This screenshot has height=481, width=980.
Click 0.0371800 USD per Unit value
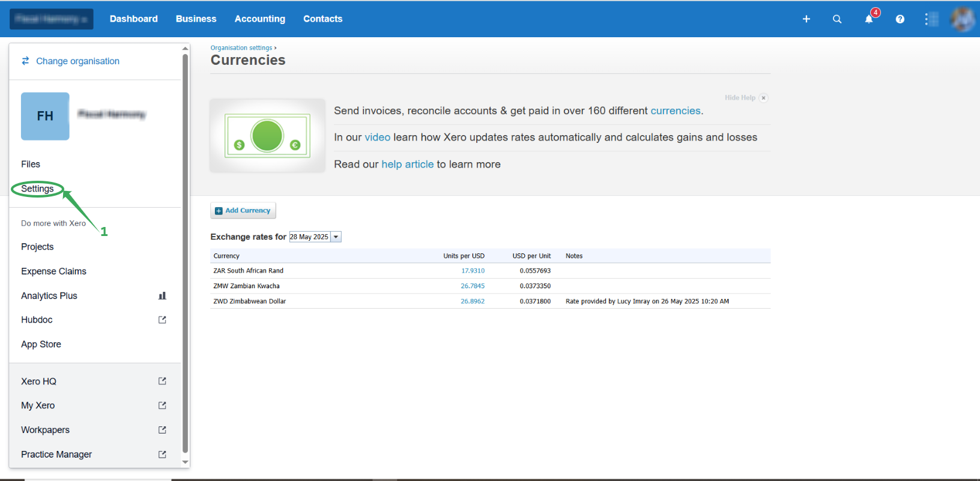click(x=535, y=301)
